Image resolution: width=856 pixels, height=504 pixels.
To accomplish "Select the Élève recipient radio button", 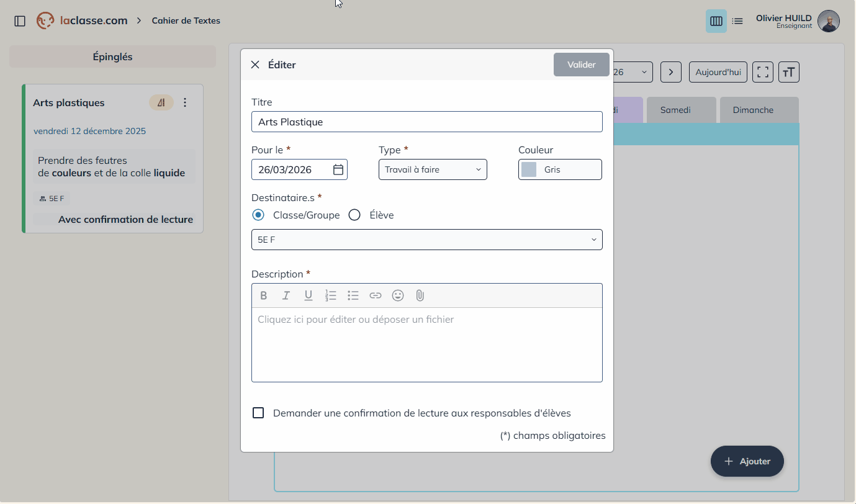I will (354, 215).
